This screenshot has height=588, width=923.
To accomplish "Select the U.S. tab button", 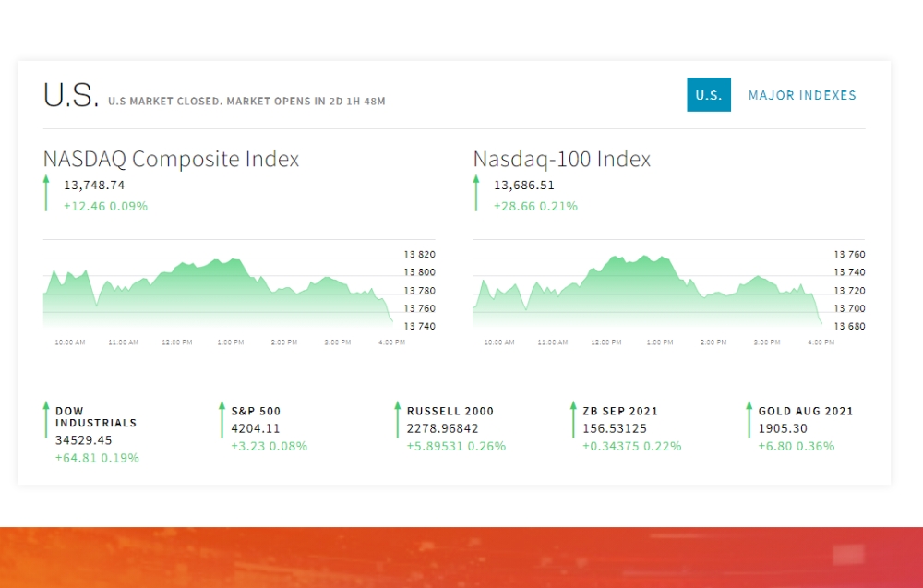I will click(x=709, y=95).
